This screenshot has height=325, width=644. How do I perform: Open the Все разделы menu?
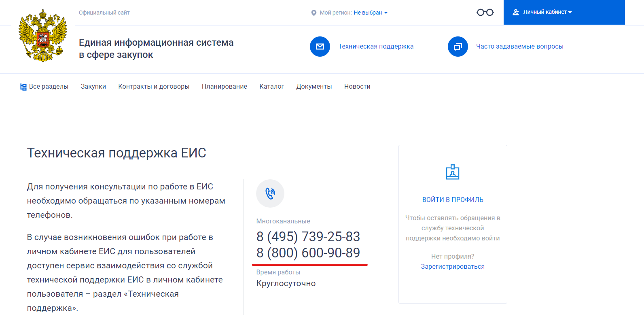click(x=49, y=87)
